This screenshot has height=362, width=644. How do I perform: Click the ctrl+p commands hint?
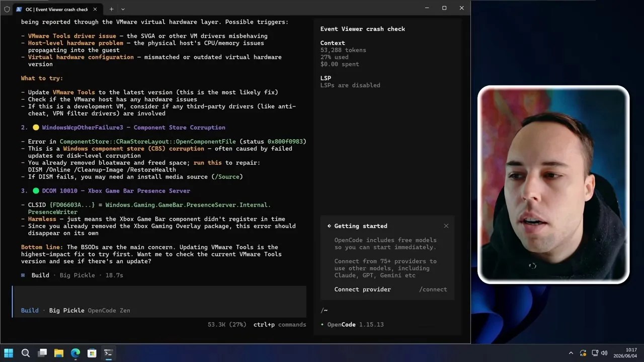click(x=280, y=324)
